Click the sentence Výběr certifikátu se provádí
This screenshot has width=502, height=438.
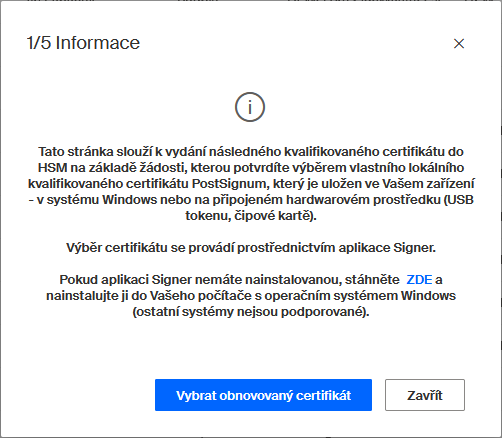coord(251,248)
